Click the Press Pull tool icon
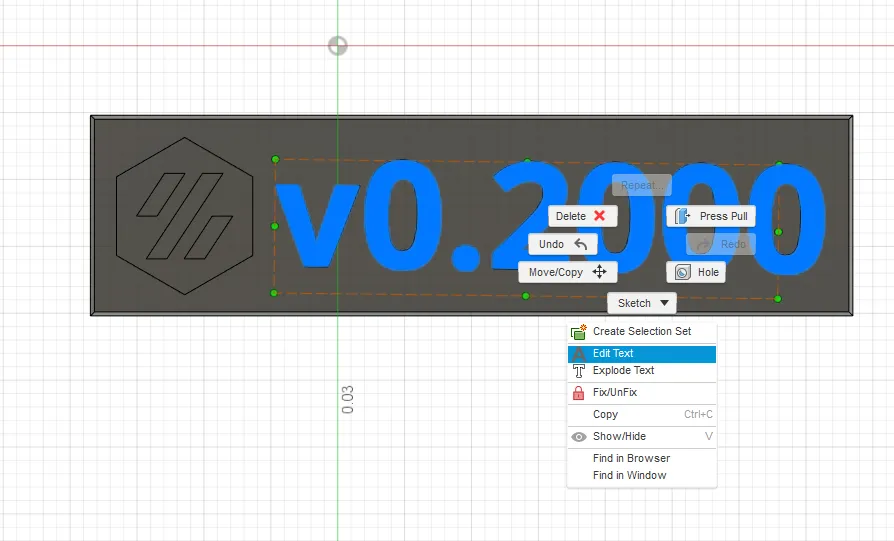The height and width of the screenshot is (541, 894). click(682, 216)
